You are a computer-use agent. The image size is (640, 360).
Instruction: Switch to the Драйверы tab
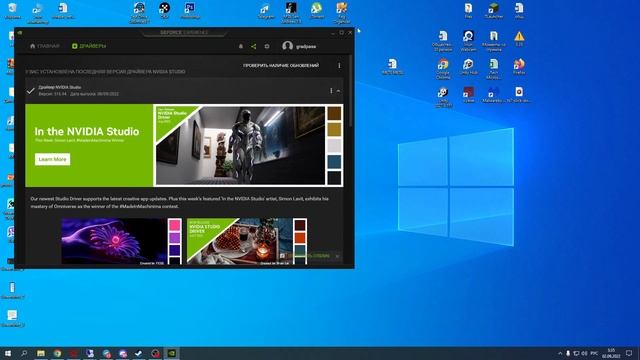tap(89, 46)
